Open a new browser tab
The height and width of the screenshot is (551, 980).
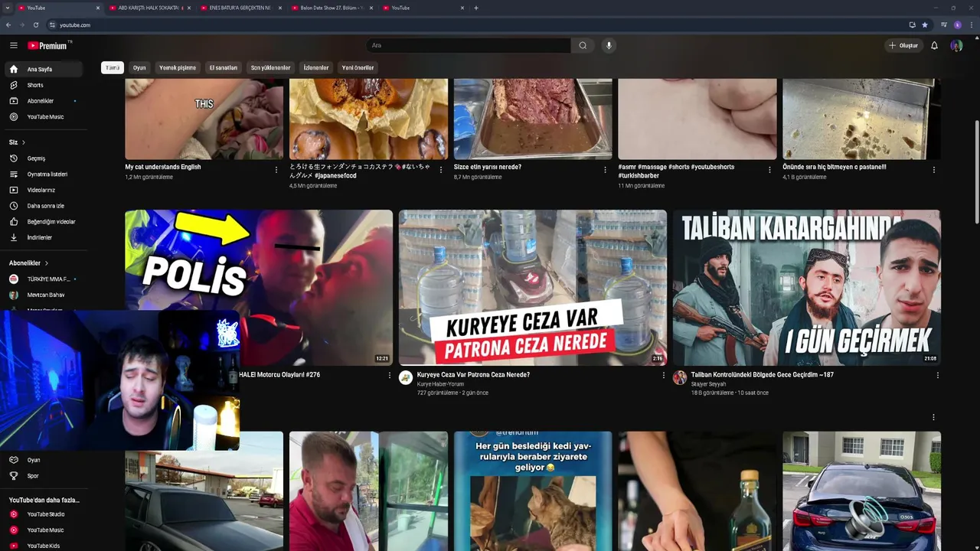(476, 8)
